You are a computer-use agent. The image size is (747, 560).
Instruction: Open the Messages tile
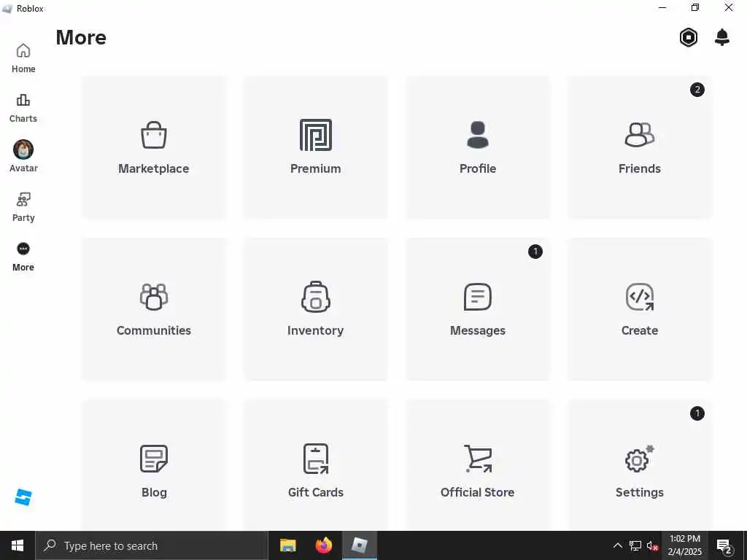click(x=477, y=309)
